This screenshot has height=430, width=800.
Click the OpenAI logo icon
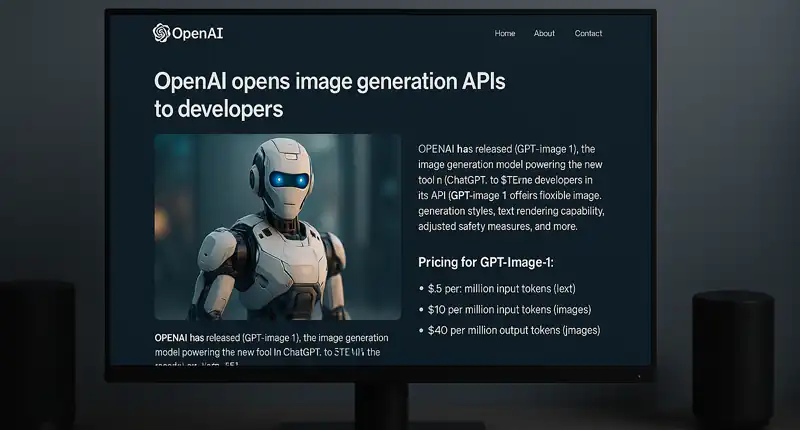click(161, 33)
